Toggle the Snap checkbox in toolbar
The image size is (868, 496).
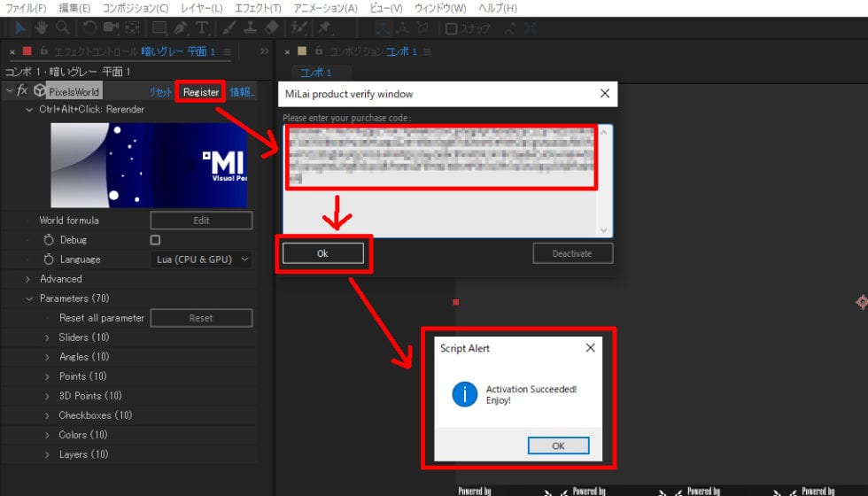click(451, 28)
